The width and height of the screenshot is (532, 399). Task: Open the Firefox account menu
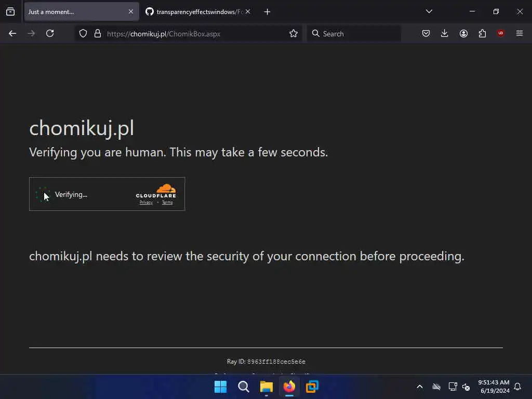point(463,34)
